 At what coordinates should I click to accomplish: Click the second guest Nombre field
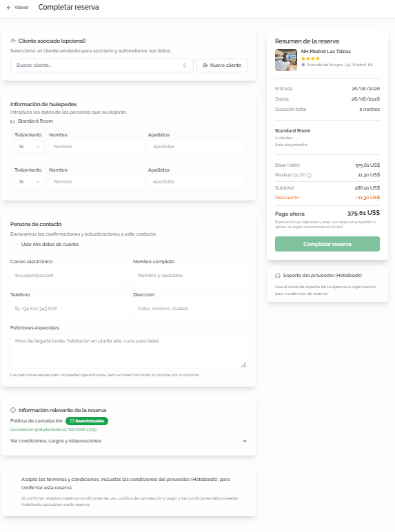[x=97, y=182]
